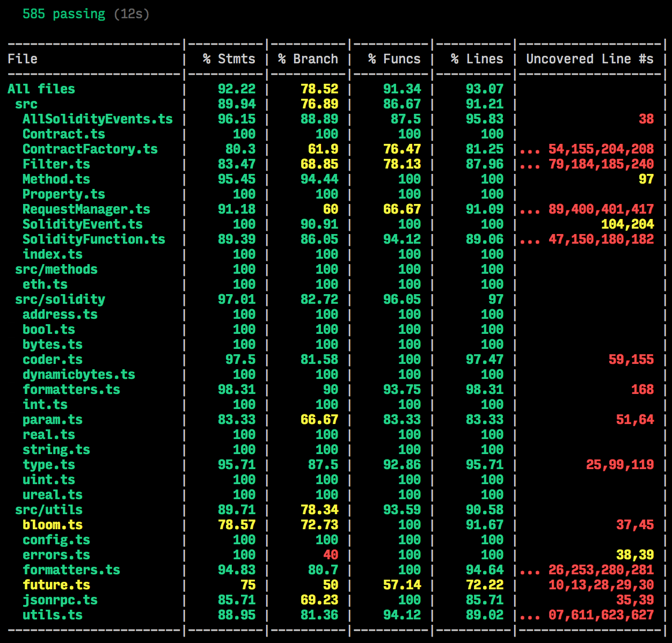Click the '% Lines' column header
This screenshot has width=672, height=643.
(477, 59)
